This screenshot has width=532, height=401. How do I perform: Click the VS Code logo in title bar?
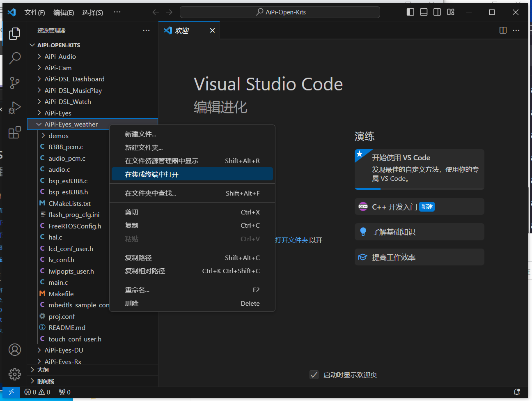click(11, 12)
